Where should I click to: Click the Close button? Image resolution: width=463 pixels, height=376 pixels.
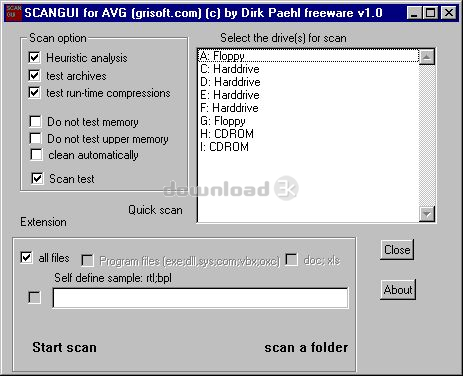397,250
